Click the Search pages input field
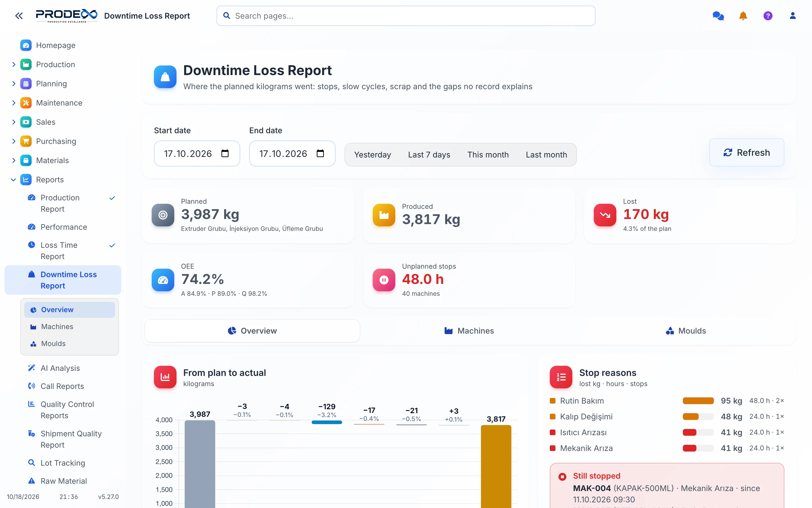Image resolution: width=812 pixels, height=508 pixels. (406, 16)
